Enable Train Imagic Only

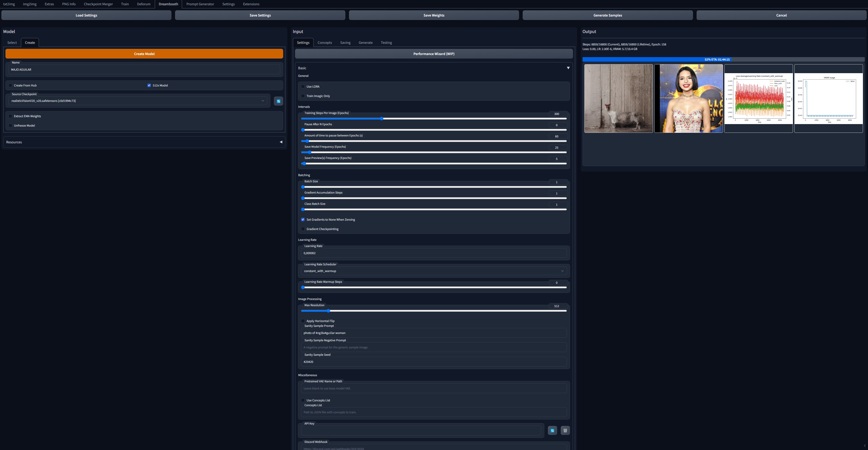pos(303,96)
